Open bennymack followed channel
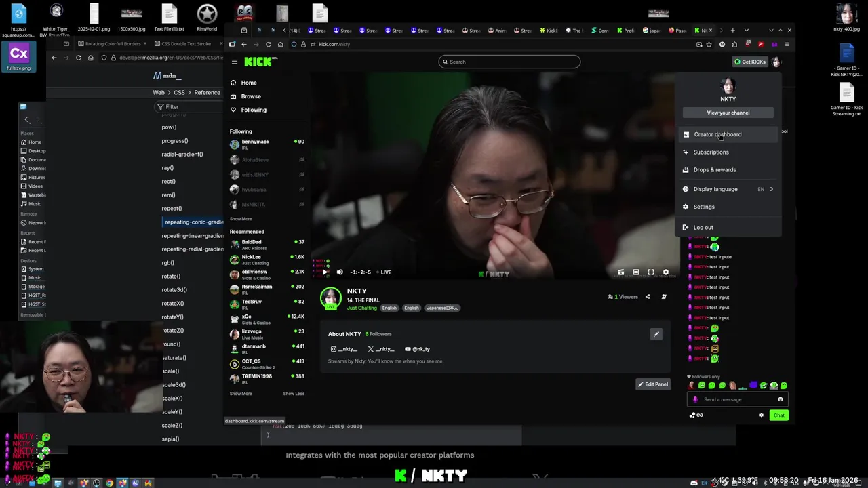The width and height of the screenshot is (868, 488). pyautogui.click(x=267, y=144)
